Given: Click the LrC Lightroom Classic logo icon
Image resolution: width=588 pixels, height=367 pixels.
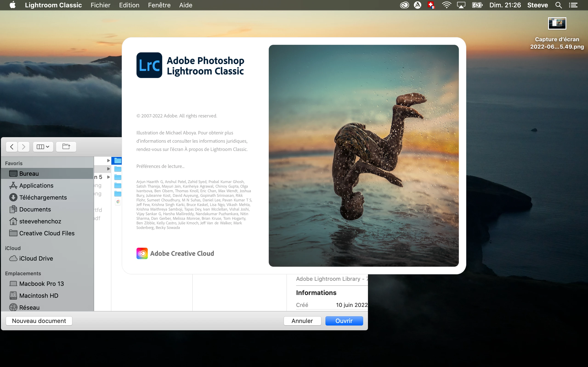Looking at the screenshot, I should 149,65.
